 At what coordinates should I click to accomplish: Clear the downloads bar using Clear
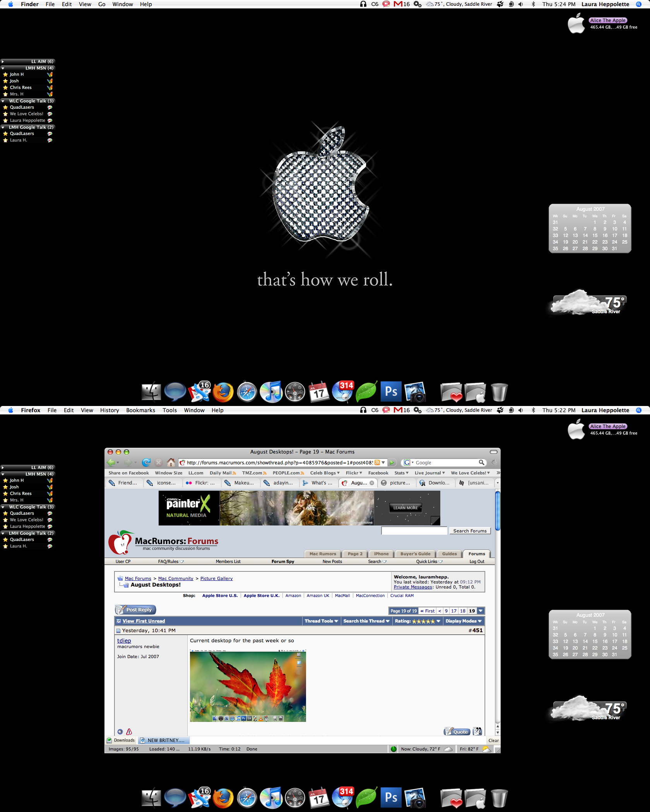pos(493,740)
